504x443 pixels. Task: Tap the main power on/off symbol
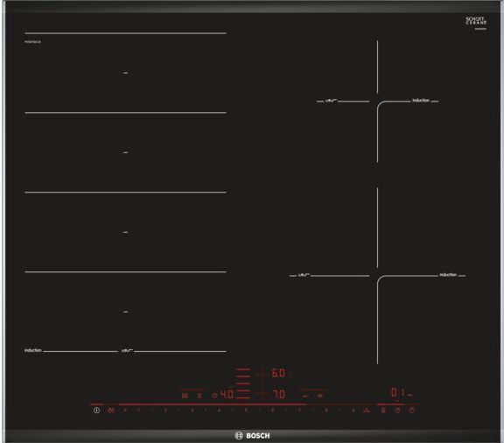pyautogui.click(x=96, y=411)
